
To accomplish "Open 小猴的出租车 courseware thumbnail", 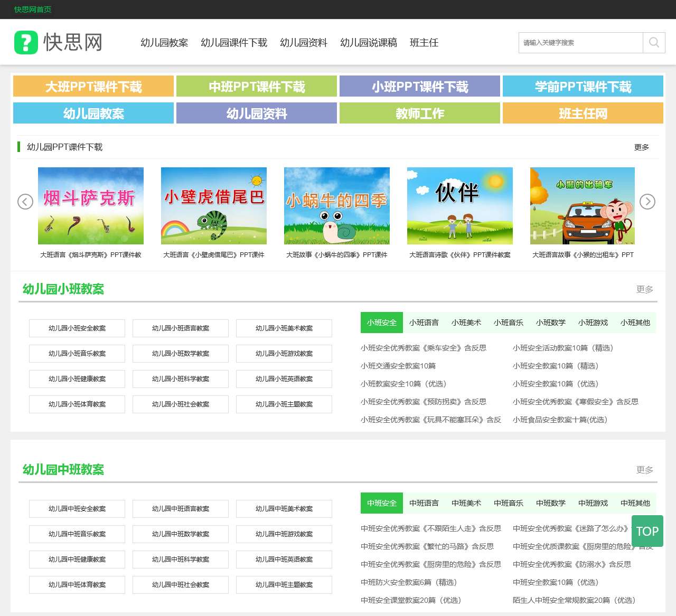I will pos(582,206).
